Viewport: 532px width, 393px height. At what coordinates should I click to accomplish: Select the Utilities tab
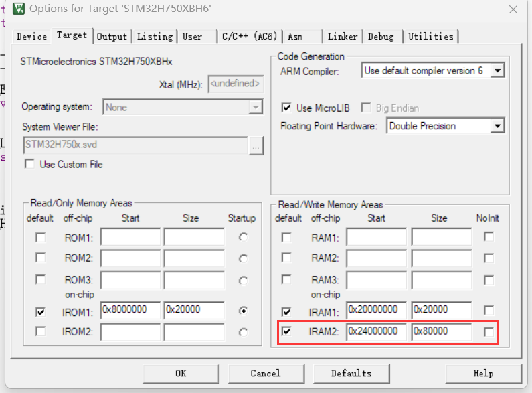pos(430,36)
